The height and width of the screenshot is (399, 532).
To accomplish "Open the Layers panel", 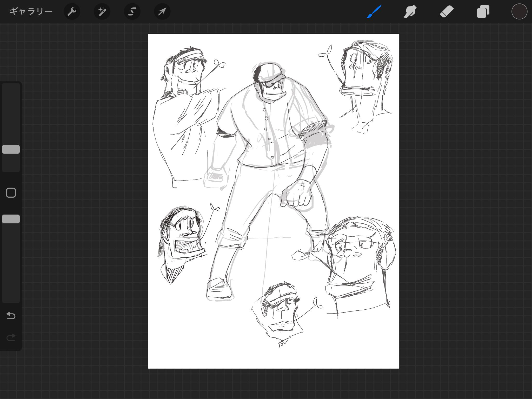I will click(483, 11).
